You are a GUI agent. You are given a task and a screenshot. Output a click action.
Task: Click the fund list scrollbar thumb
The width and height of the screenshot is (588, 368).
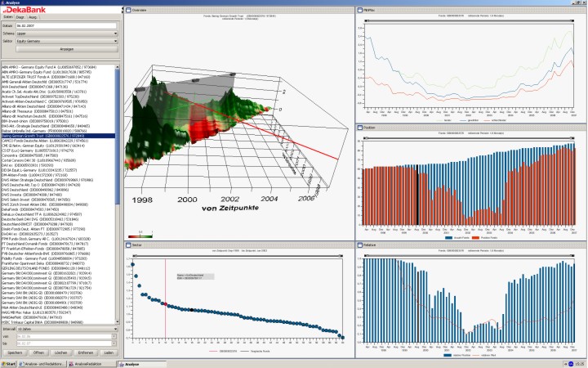pos(118,137)
